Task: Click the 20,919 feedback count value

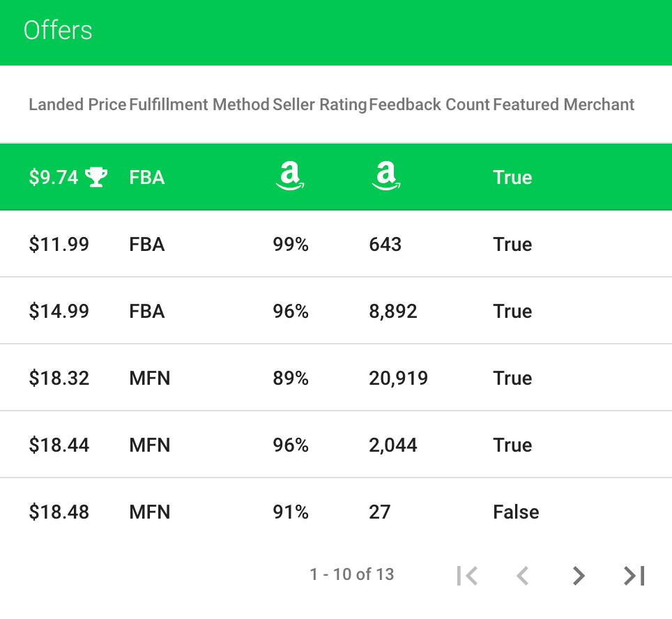Action: 398,378
